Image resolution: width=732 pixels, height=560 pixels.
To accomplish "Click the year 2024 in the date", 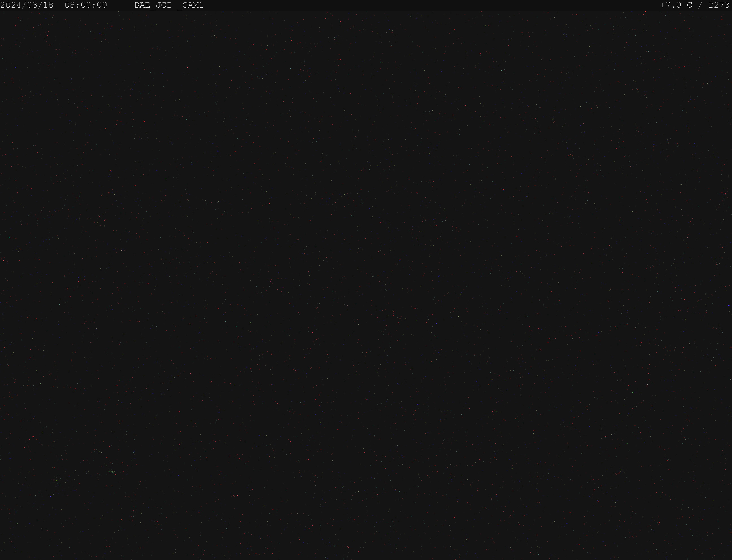I will [11, 5].
